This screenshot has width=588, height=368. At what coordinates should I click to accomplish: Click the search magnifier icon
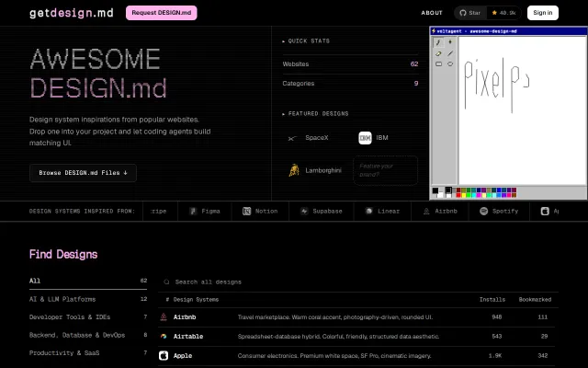[x=166, y=282]
